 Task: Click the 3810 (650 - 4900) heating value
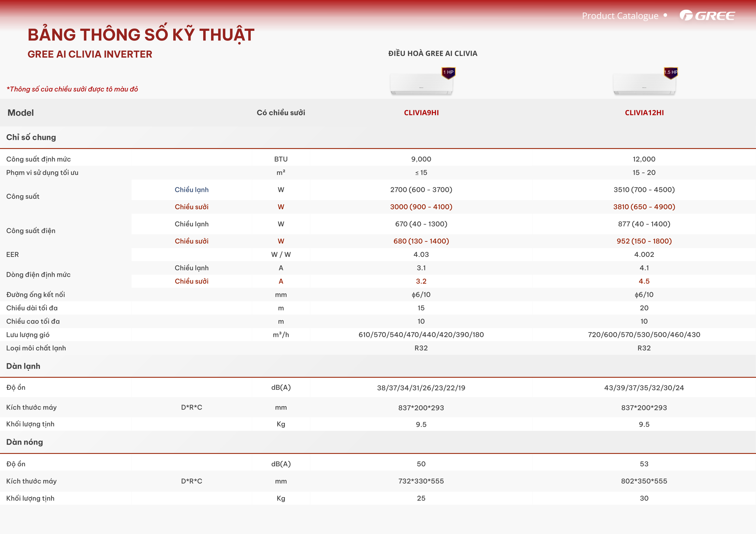click(644, 207)
